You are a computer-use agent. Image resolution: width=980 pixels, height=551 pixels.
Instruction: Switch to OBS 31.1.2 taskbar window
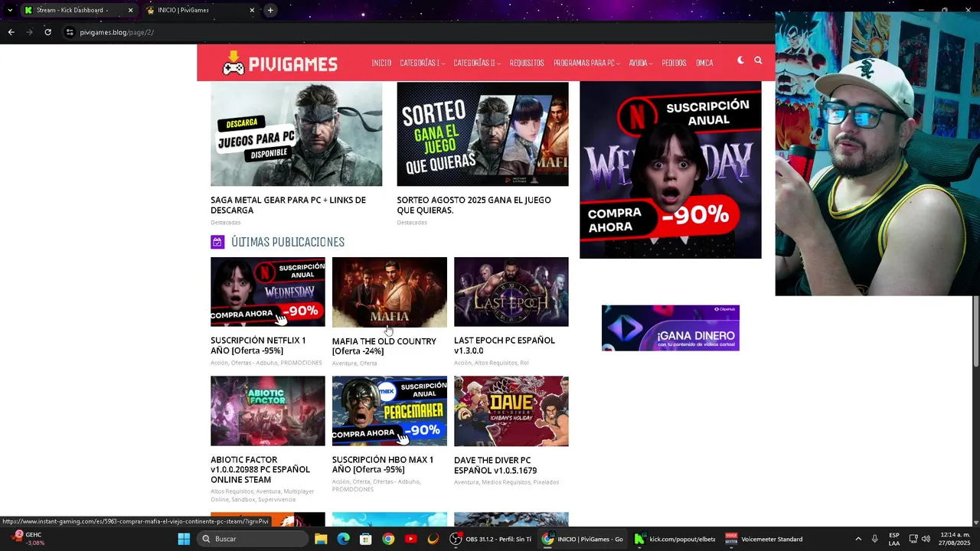point(491,539)
